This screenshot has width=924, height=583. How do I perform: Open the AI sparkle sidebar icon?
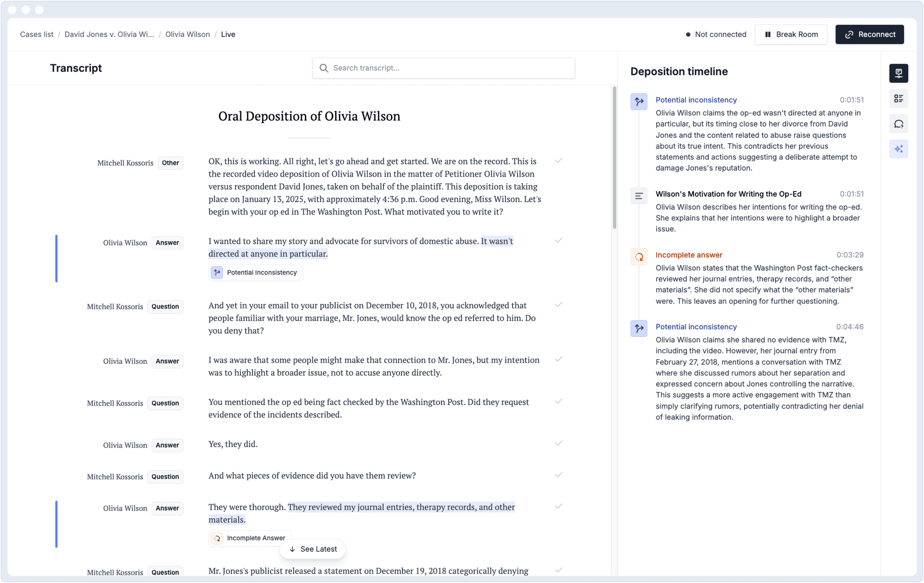[898, 149]
